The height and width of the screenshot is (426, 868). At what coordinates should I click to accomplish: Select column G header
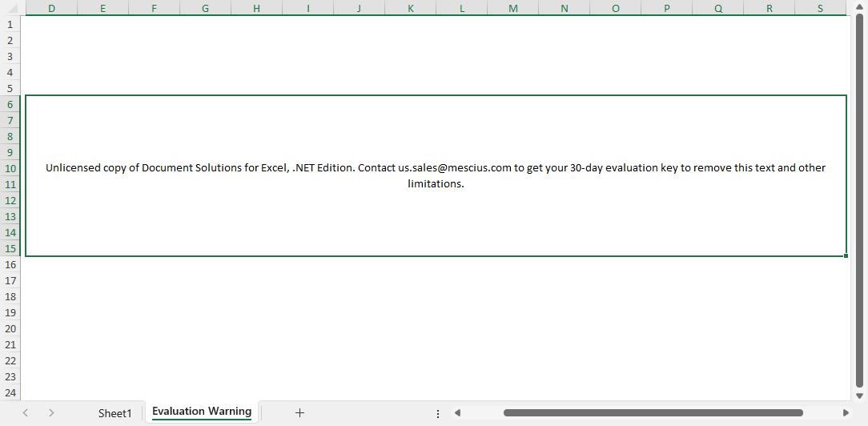click(x=205, y=8)
